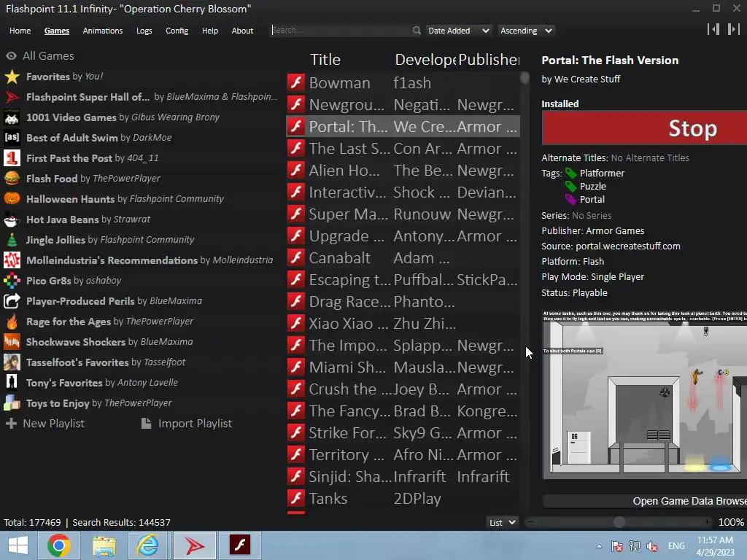Click the Hot Java Beans cup icon
This screenshot has height=560, width=747.
[x=12, y=219]
